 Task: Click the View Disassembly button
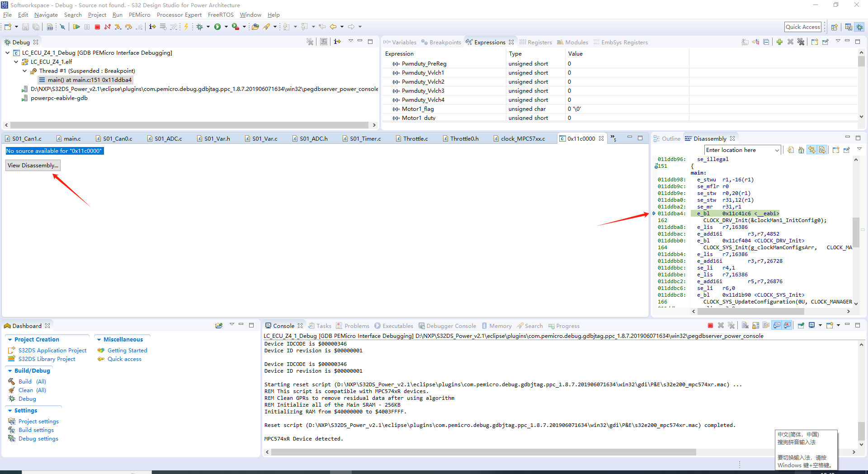(x=33, y=165)
